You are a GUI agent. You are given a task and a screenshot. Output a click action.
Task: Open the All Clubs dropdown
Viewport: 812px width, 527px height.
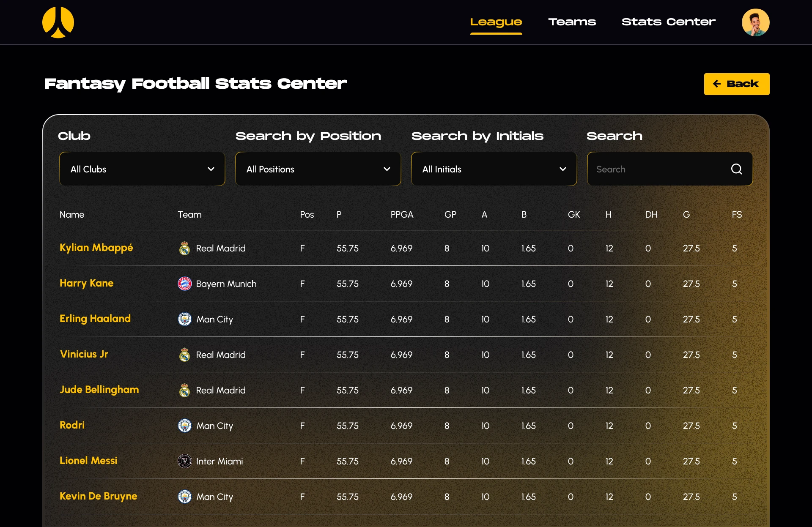[x=142, y=169]
